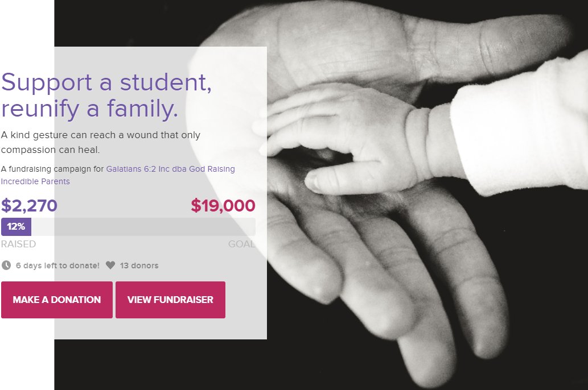Image resolution: width=588 pixels, height=390 pixels.
Task: Click "A fundraising campaign for" text
Action: [52, 169]
